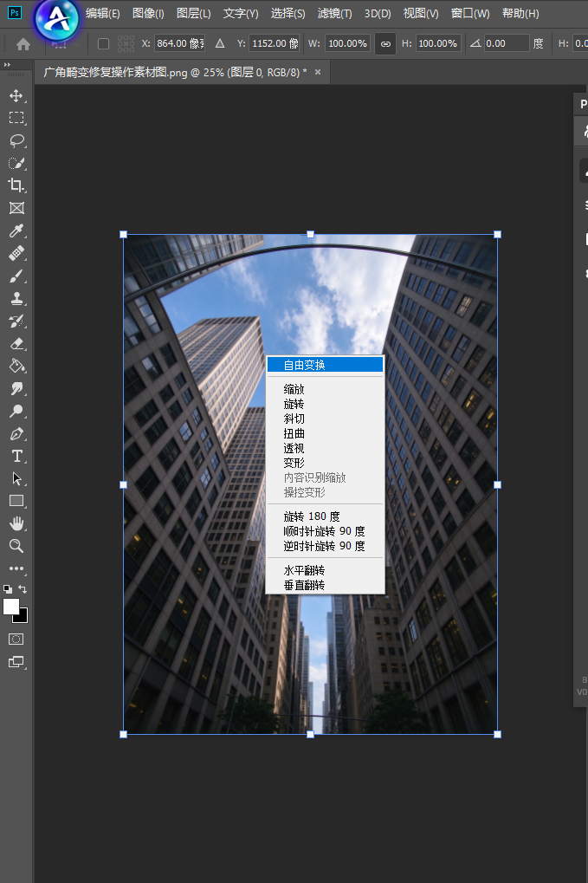588x883 pixels.
Task: Close the 广角畸变修复操作素材图.png document tab
Action: pos(318,72)
